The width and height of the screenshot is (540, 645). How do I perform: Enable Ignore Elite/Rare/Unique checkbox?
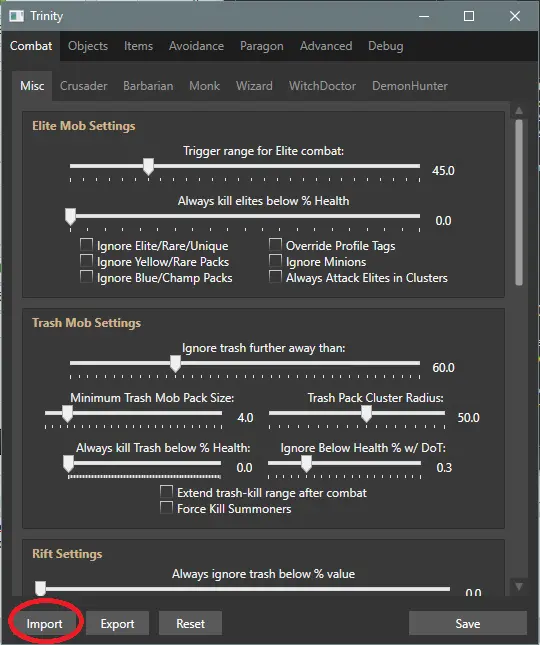86,245
